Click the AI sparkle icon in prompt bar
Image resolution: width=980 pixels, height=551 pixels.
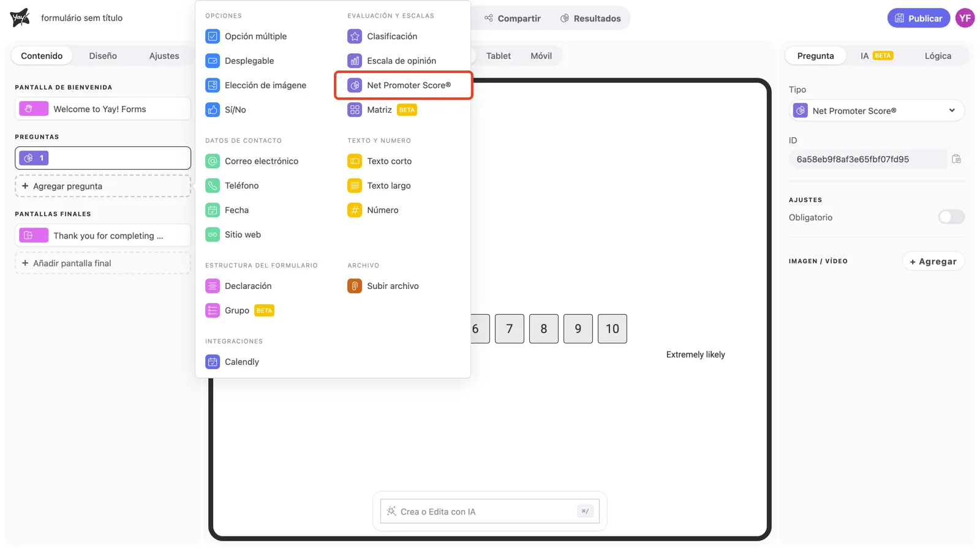(391, 511)
